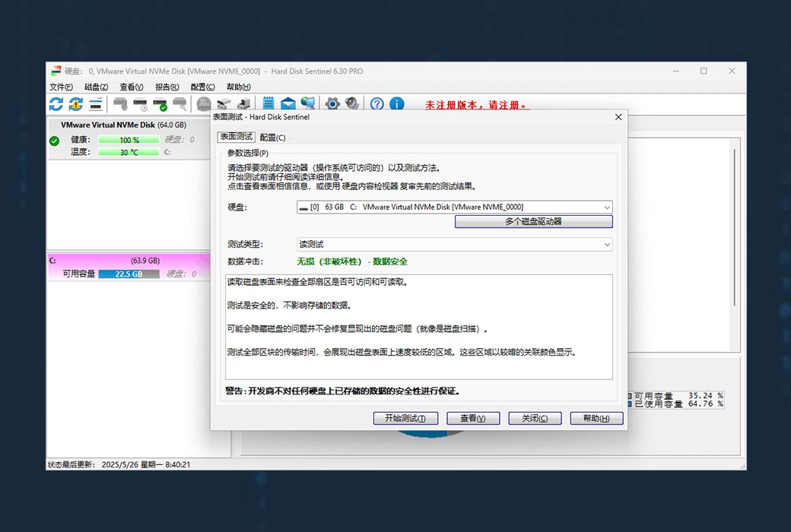
Task: Switch to the 配置(C) tab in dialog
Action: click(x=272, y=138)
